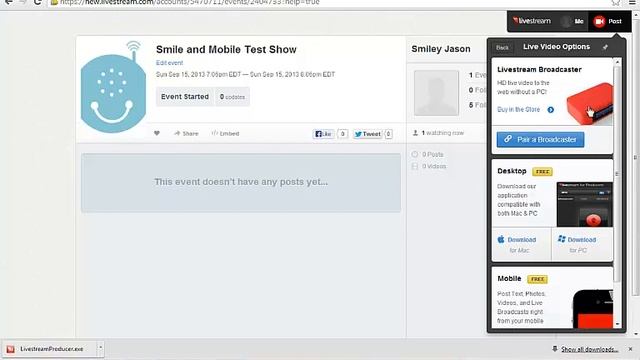This screenshot has width=640, height=360.
Task: Click Pair a Broadcaster button
Action: tap(540, 140)
